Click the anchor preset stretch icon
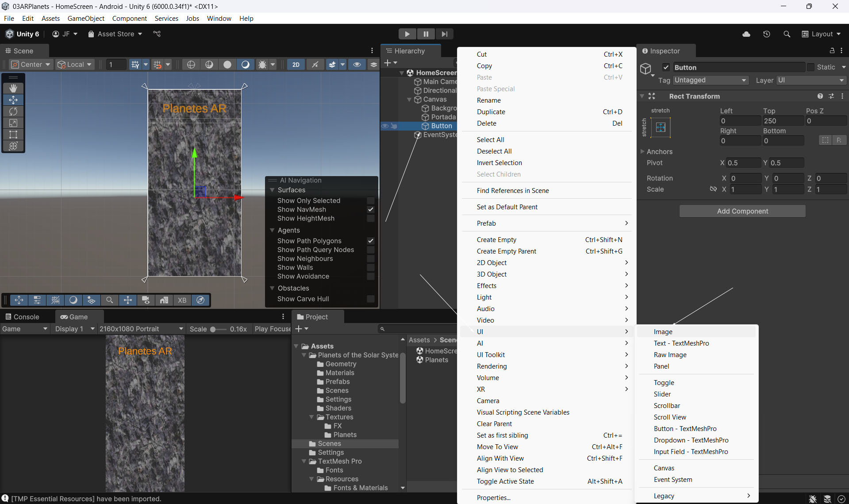The image size is (849, 504). click(661, 127)
